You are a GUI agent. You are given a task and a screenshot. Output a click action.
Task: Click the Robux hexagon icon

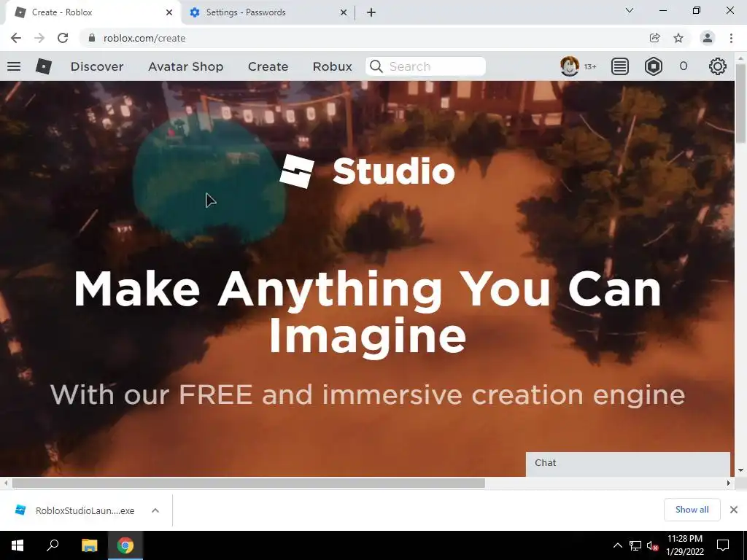tap(653, 66)
